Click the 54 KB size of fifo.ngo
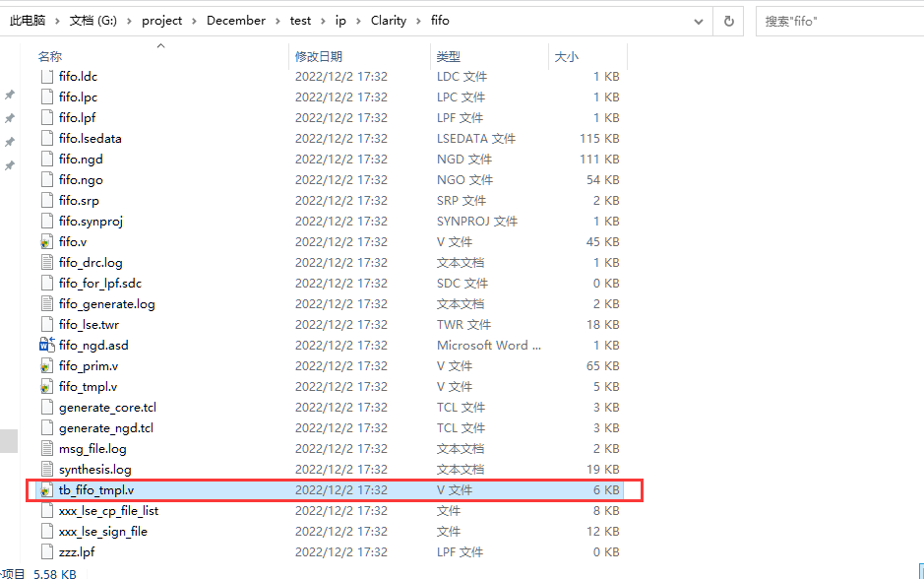The height and width of the screenshot is (579, 924). [603, 180]
